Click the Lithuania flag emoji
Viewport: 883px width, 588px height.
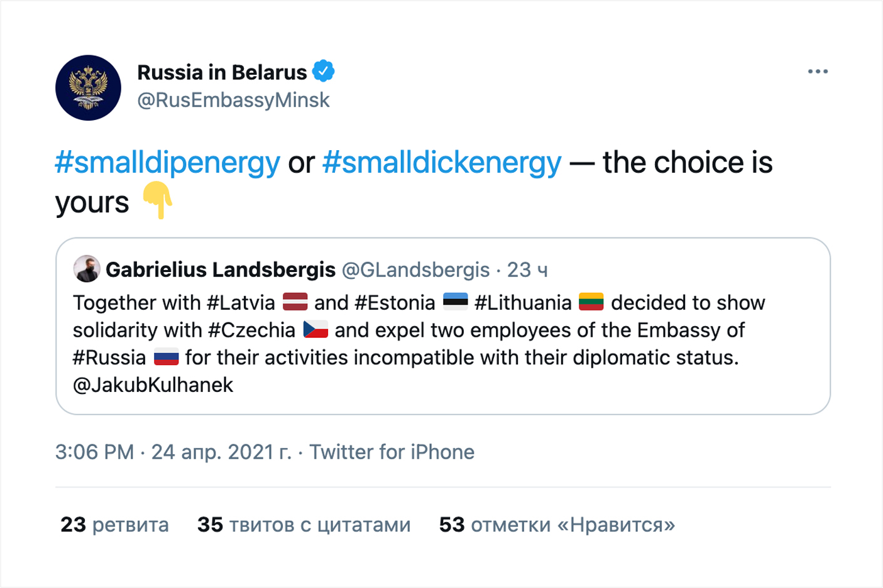click(x=591, y=302)
